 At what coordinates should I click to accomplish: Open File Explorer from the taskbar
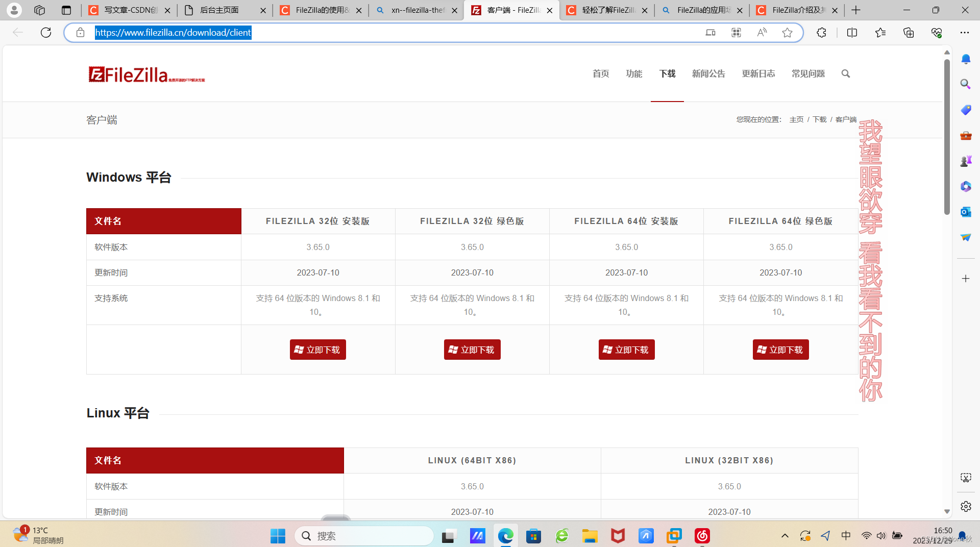coord(590,536)
